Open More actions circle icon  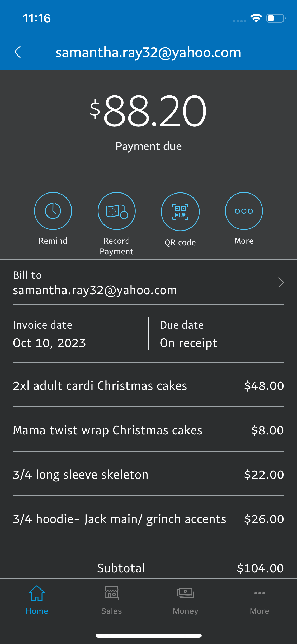244,211
